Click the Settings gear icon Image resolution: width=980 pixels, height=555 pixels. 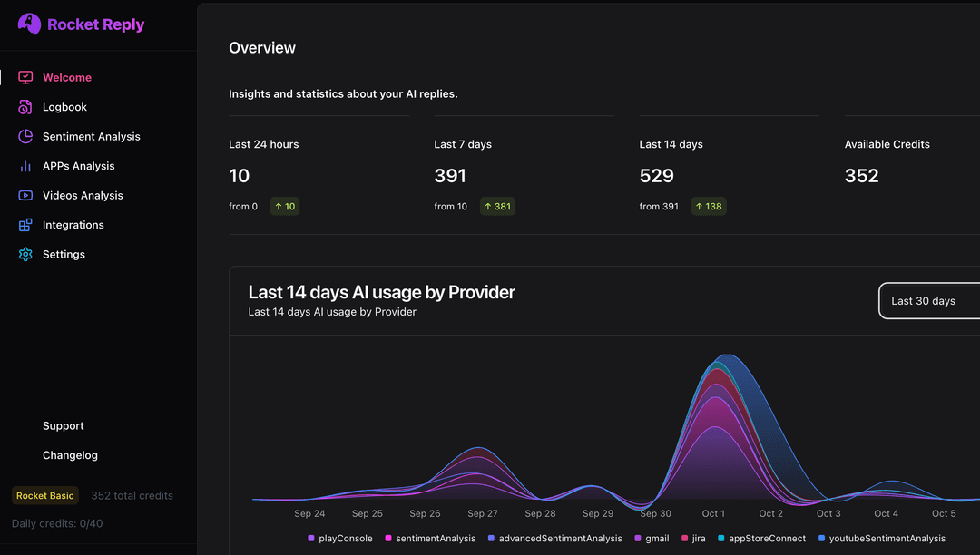point(25,254)
